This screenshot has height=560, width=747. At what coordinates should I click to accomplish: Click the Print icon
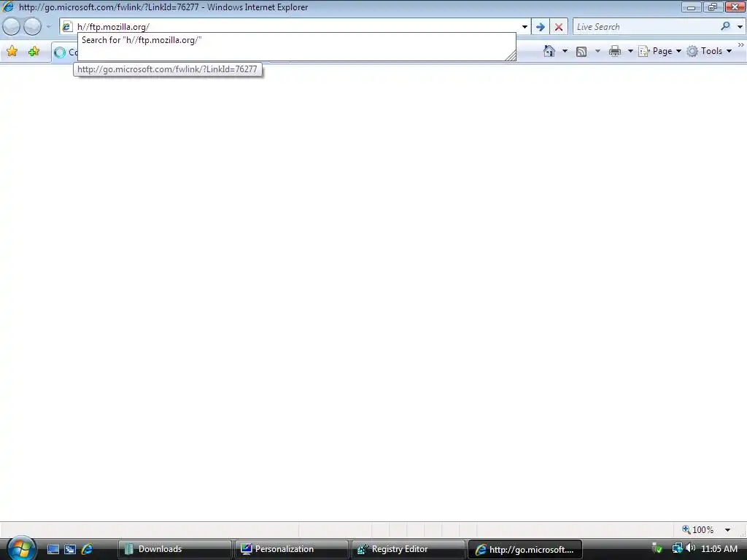point(615,51)
